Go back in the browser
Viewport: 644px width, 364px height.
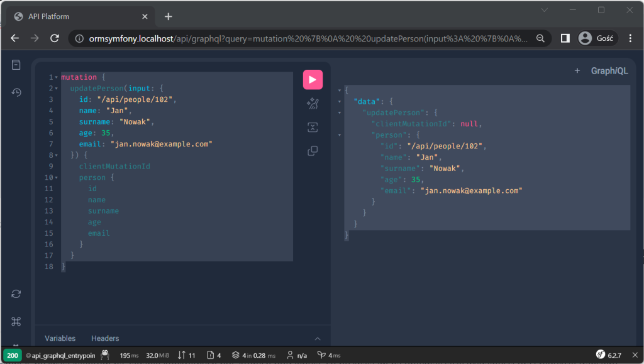click(x=15, y=38)
